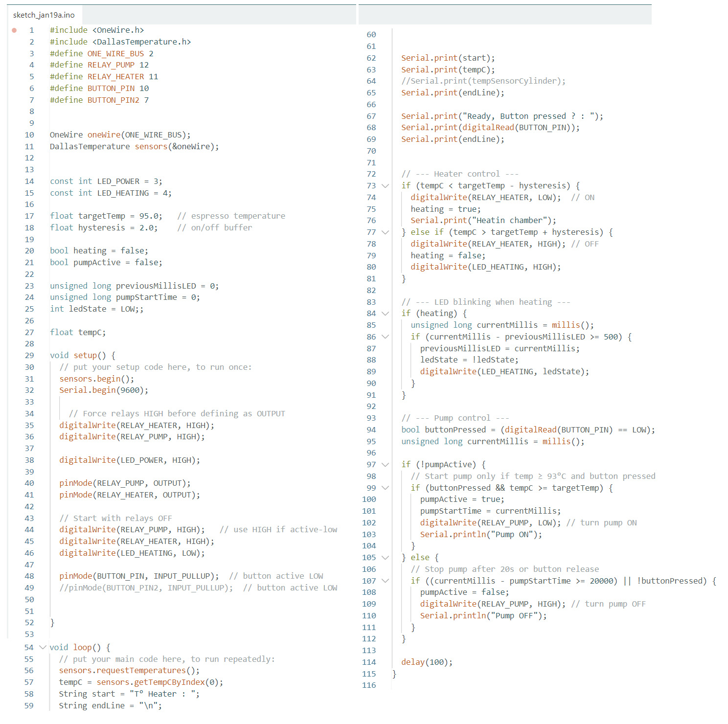Open the sketch_jan19a.ino tab
The width and height of the screenshot is (728, 724).
click(x=44, y=15)
